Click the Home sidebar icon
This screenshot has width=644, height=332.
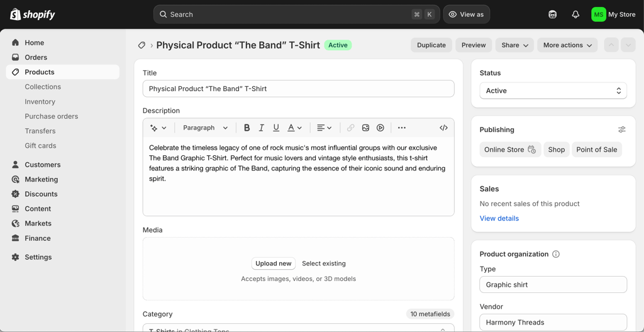(x=15, y=43)
